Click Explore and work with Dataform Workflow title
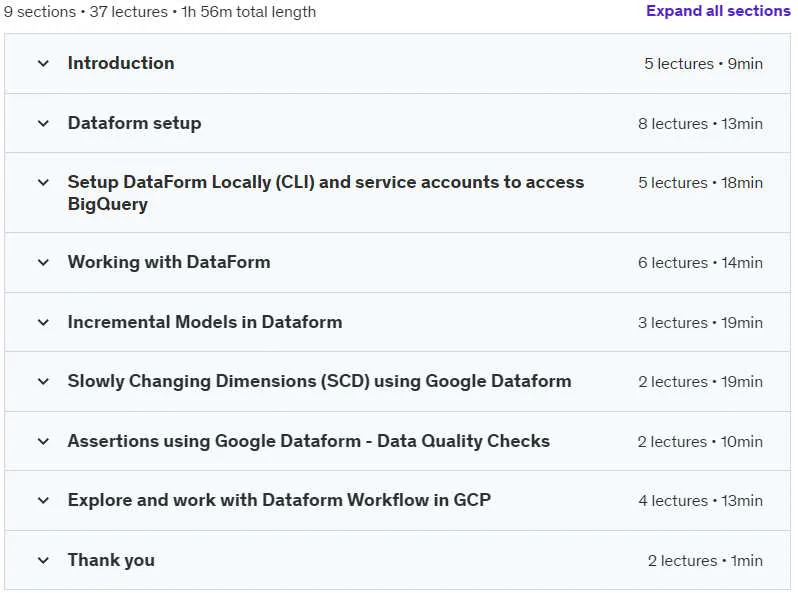 point(279,500)
